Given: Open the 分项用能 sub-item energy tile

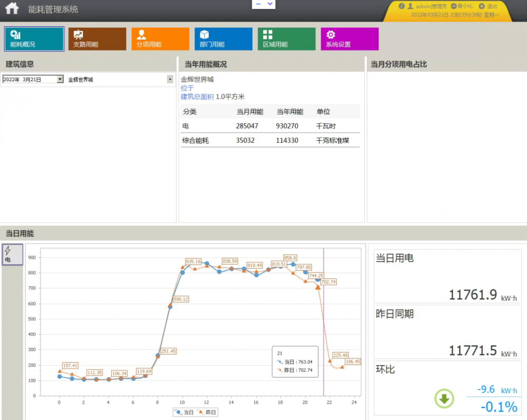Looking at the screenshot, I should point(160,39).
